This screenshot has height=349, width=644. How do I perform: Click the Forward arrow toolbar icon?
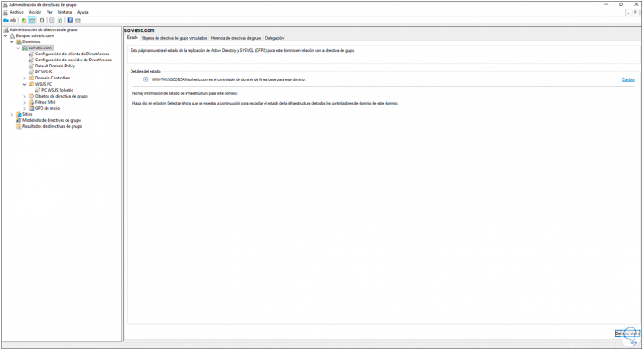14,21
